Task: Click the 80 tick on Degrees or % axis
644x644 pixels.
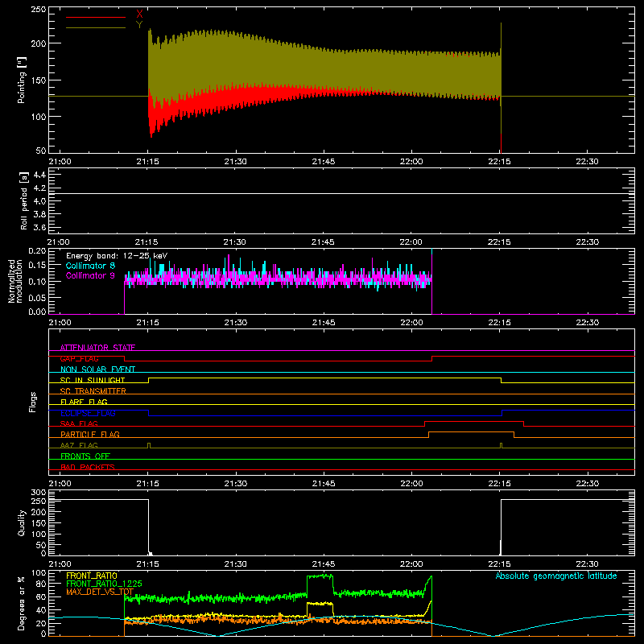Action: coord(42,584)
